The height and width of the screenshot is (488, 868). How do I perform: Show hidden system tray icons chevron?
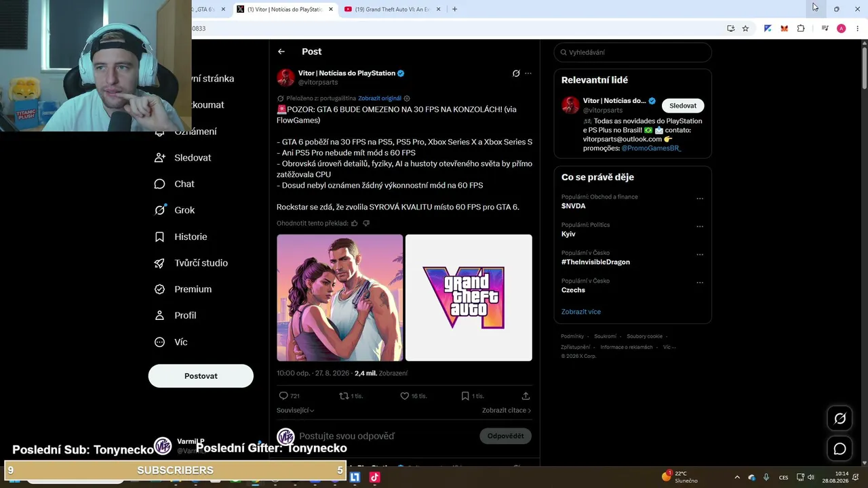[x=737, y=477]
